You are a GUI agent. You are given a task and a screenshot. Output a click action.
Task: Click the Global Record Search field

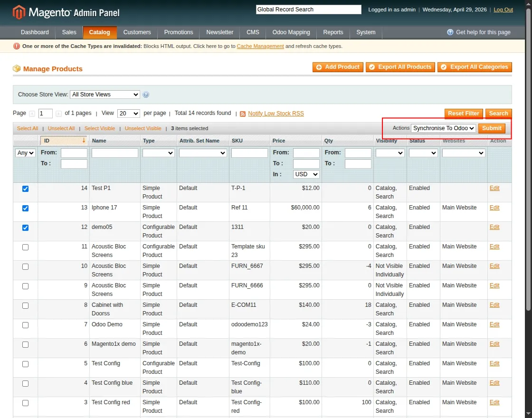(x=308, y=9)
